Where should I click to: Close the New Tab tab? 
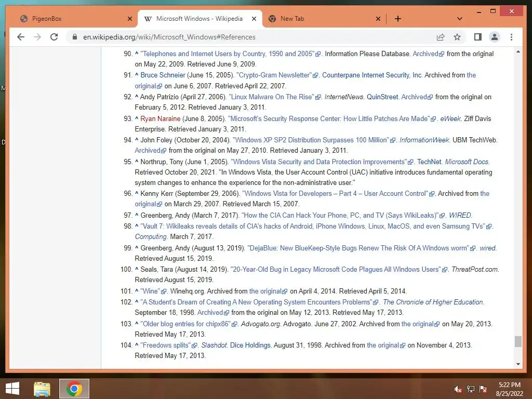378,19
